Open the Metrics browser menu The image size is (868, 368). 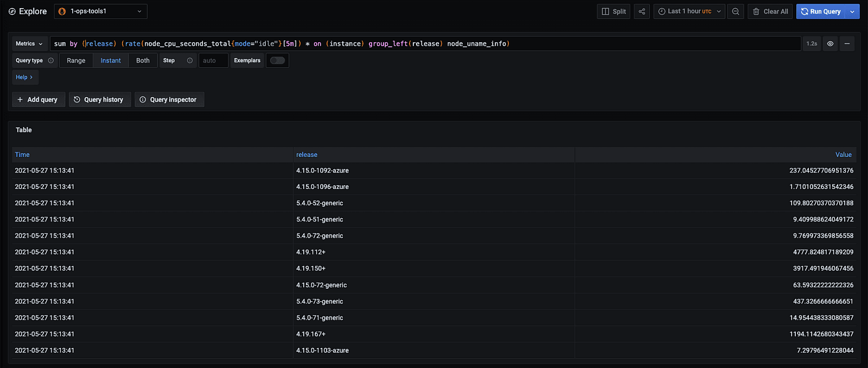point(29,44)
